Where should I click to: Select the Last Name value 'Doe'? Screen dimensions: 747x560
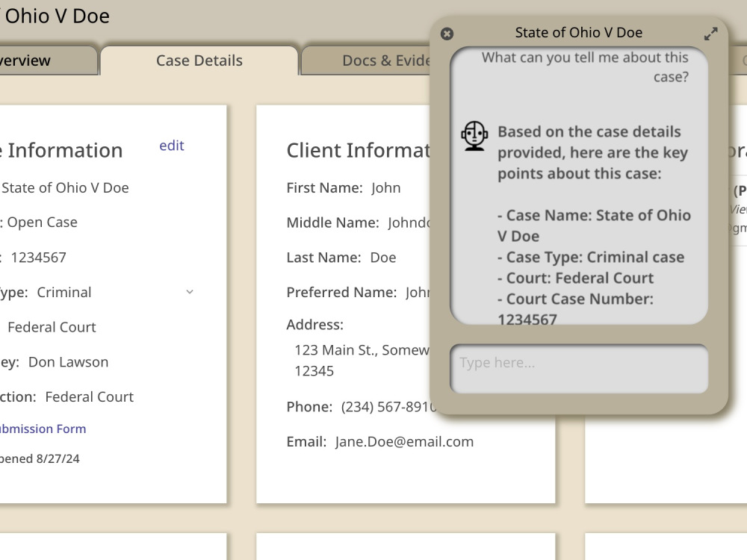tap(383, 258)
